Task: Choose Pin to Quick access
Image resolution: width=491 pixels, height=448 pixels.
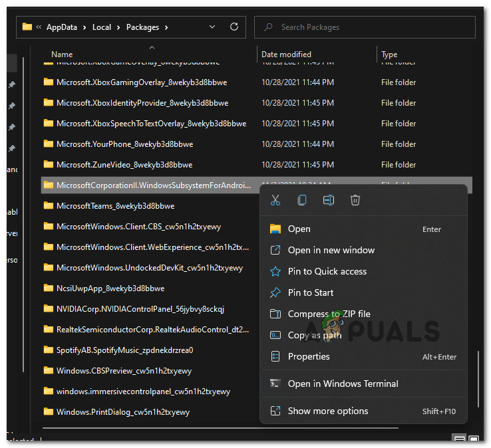Action: coord(327,271)
